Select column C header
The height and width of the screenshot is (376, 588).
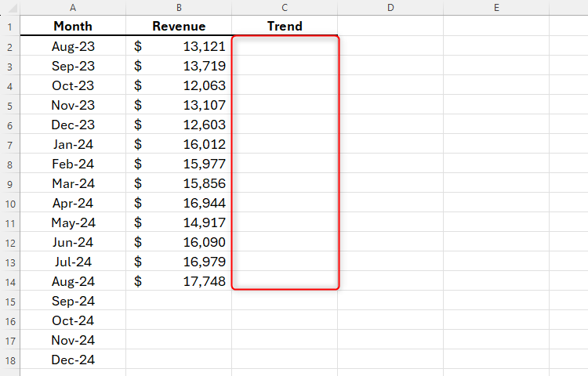coord(285,8)
